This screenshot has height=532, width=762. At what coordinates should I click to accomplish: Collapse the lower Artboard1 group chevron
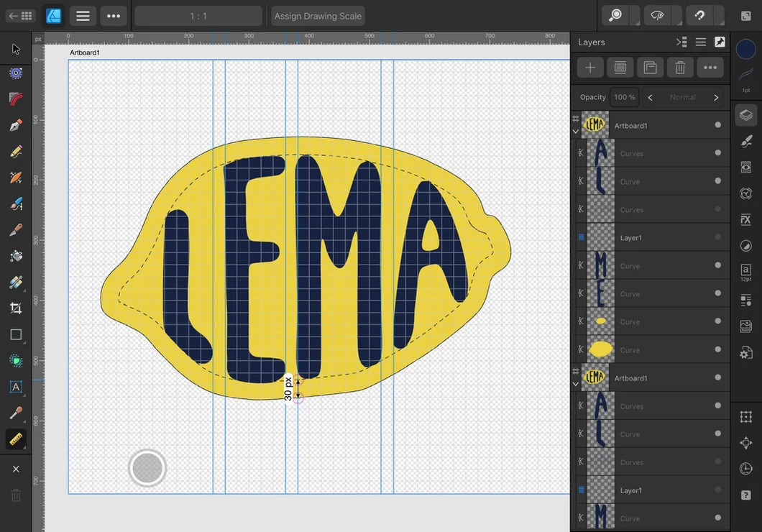pyautogui.click(x=576, y=384)
